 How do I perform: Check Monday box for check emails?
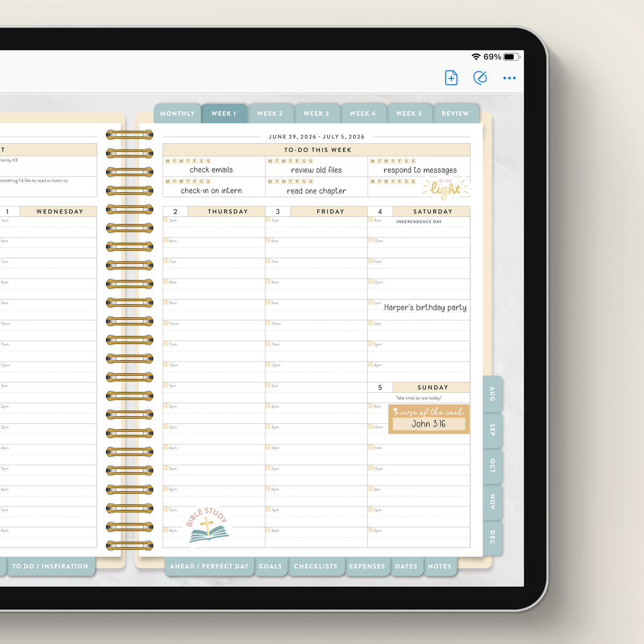click(167, 161)
